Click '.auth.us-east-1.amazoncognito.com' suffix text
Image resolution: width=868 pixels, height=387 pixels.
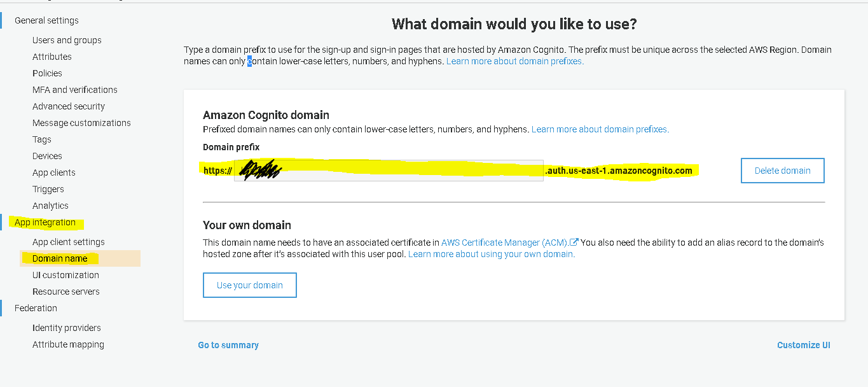(x=619, y=171)
